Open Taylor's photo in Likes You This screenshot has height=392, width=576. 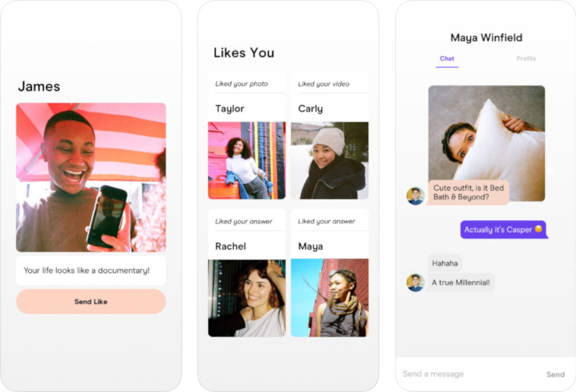coord(247,160)
